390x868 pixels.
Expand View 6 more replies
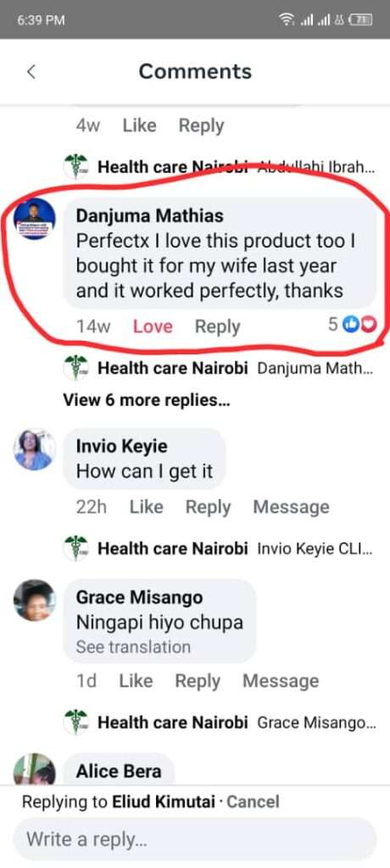coord(146,400)
